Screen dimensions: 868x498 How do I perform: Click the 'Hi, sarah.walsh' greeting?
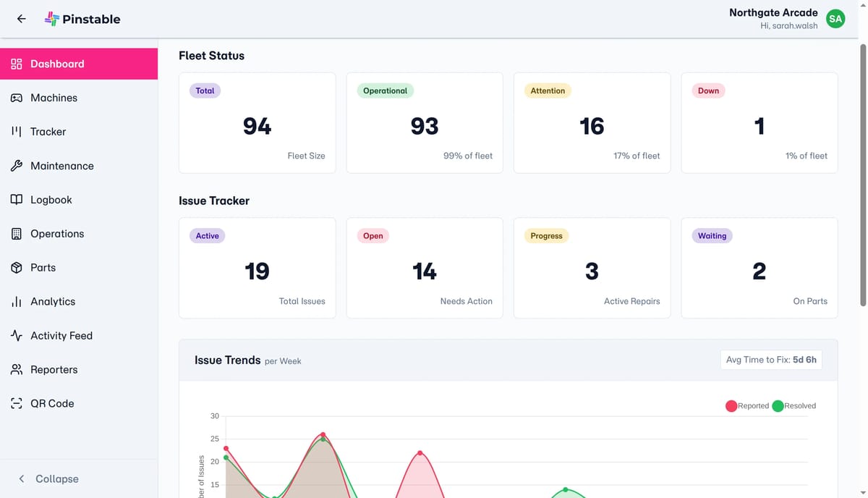pyautogui.click(x=789, y=25)
